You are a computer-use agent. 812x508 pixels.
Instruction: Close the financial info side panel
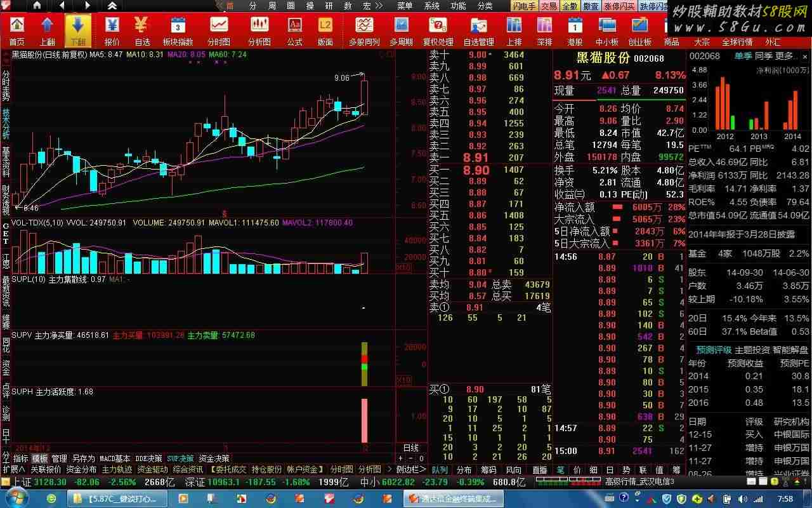click(x=805, y=56)
